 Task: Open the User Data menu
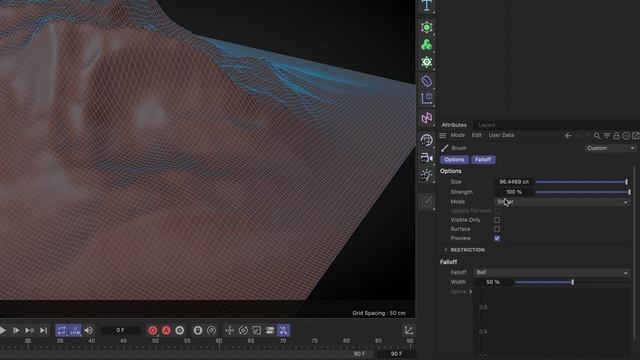(501, 135)
